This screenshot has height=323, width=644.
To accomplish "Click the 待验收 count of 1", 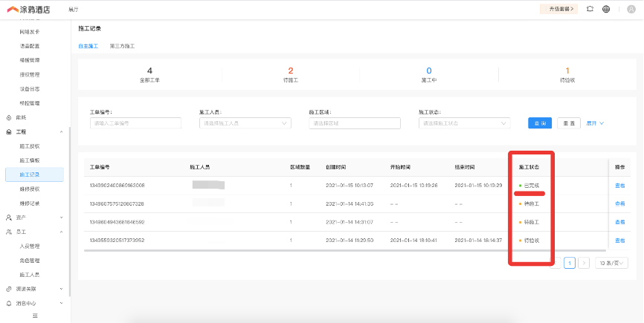I will 567,71.
